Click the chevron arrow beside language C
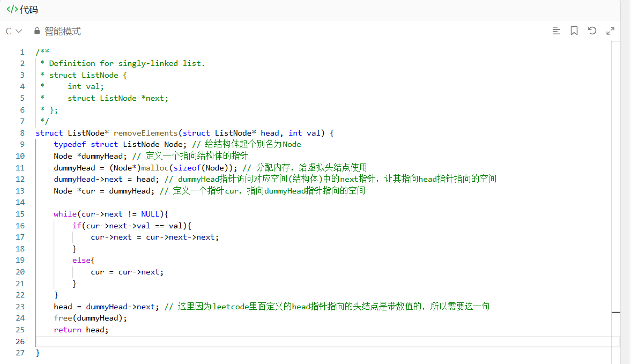The height and width of the screenshot is (364, 631). click(19, 31)
